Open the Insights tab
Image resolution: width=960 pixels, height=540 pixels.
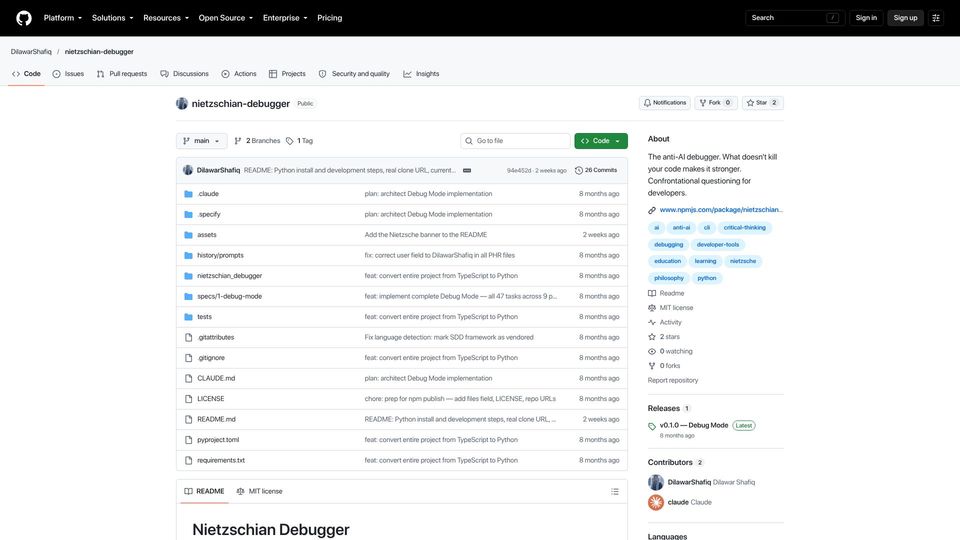421,73
